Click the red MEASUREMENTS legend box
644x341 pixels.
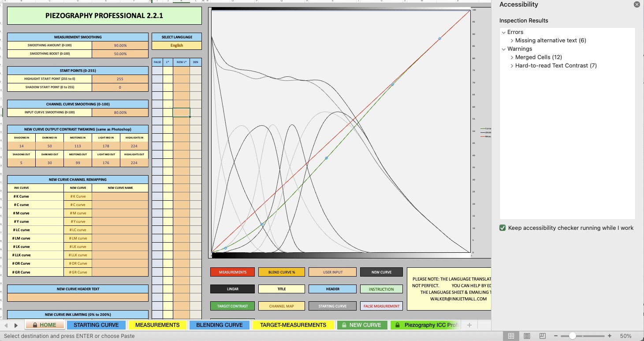tap(232, 272)
